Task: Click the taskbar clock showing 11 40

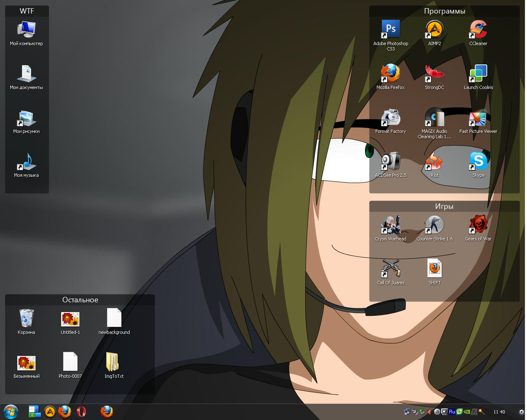Action: 500,412
